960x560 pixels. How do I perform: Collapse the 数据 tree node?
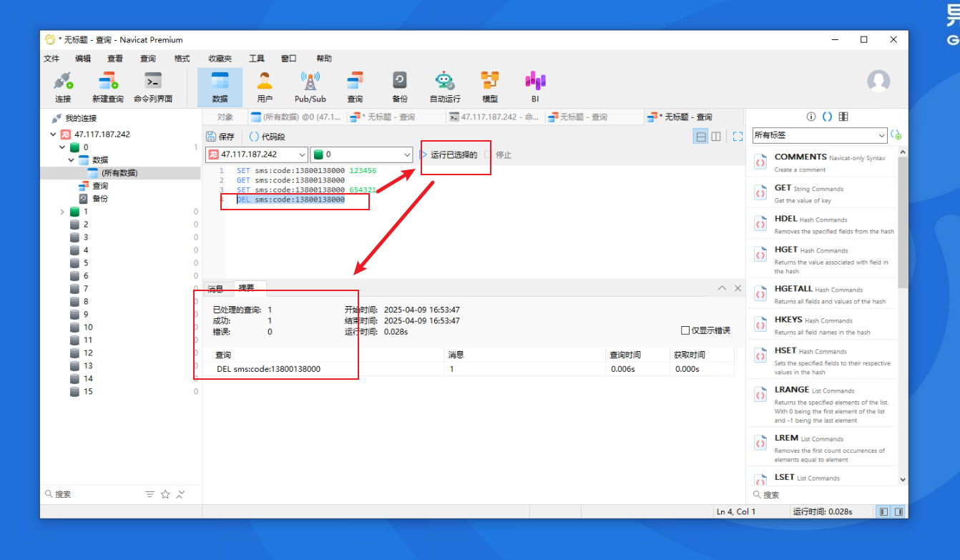(x=72, y=160)
